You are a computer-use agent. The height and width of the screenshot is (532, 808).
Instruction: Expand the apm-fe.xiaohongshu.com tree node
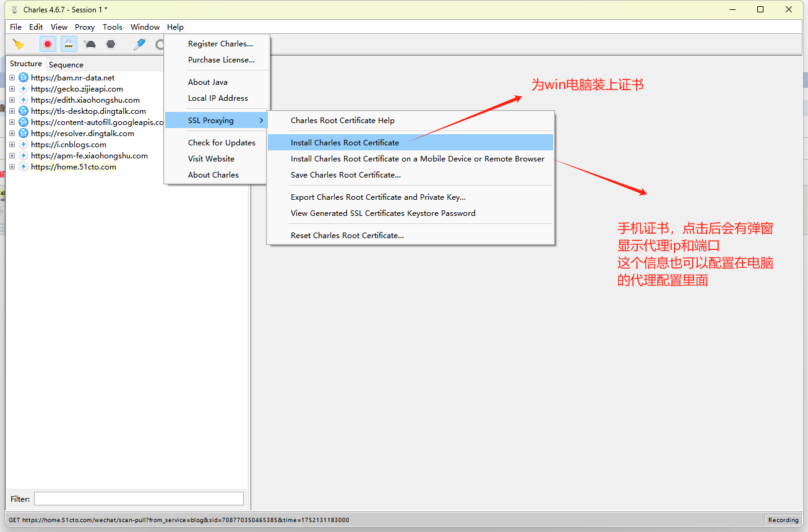click(x=12, y=155)
